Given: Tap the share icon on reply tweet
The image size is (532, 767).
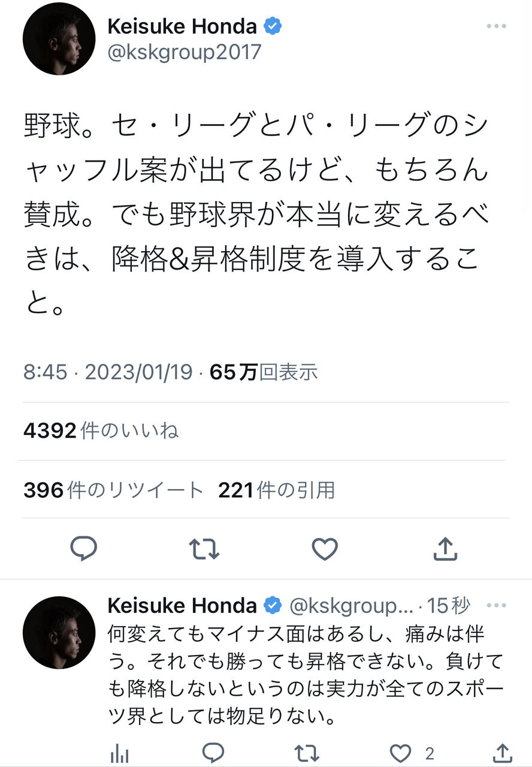Looking at the screenshot, I should click(503, 753).
